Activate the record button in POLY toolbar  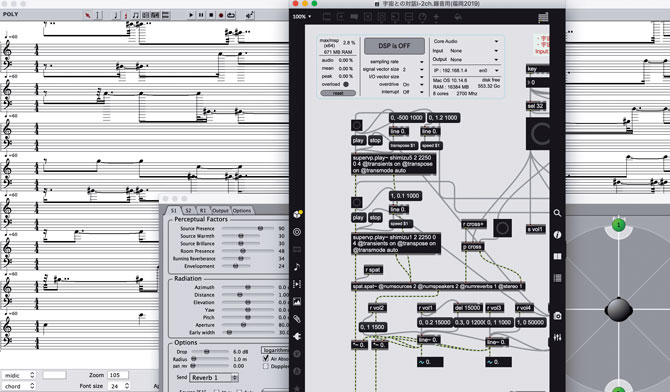pos(221,15)
